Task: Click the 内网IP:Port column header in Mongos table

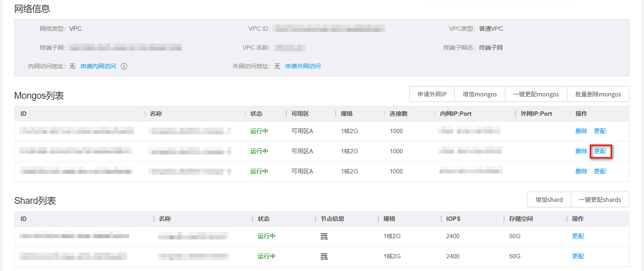Action: coord(455,114)
